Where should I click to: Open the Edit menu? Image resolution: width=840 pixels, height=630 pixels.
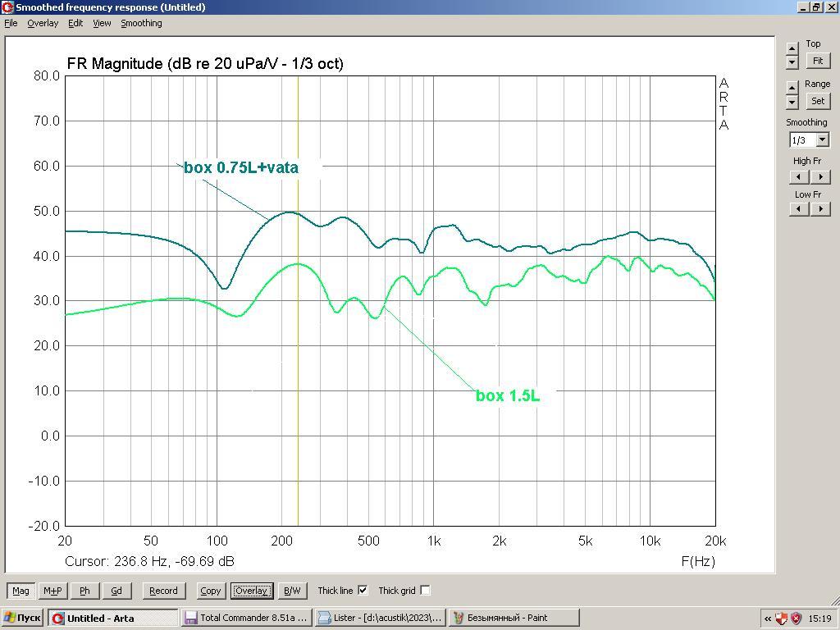75,23
